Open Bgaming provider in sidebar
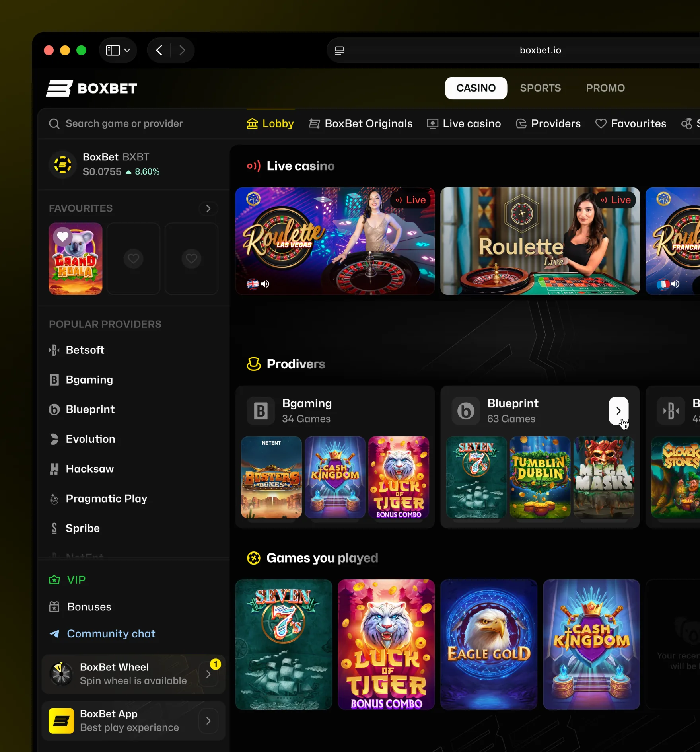Viewport: 700px width, 752px height. [81, 380]
